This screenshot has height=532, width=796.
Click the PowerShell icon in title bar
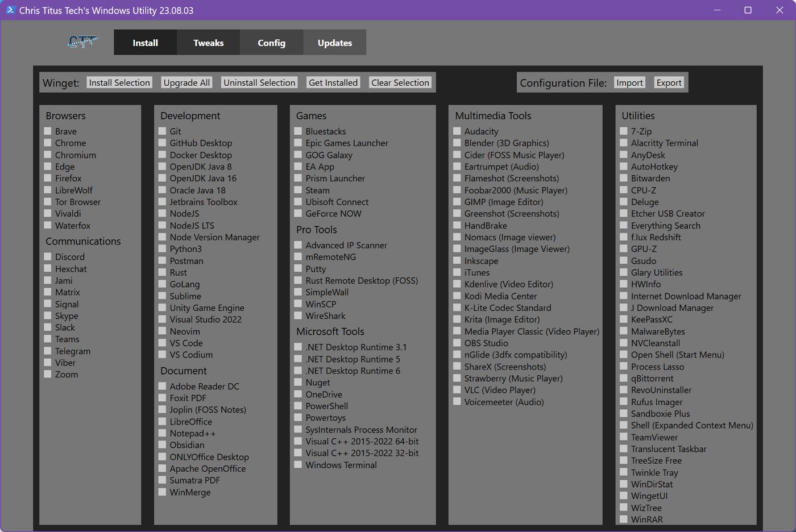[10, 10]
